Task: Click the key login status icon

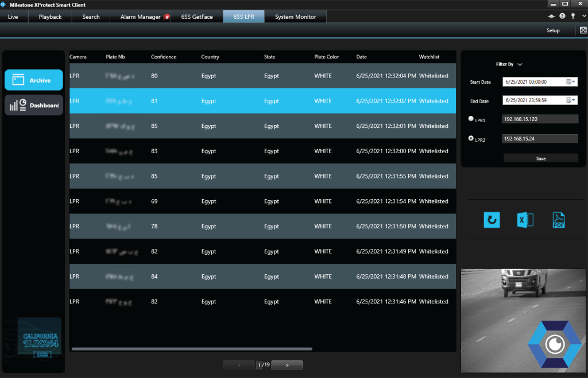Action: (573, 16)
